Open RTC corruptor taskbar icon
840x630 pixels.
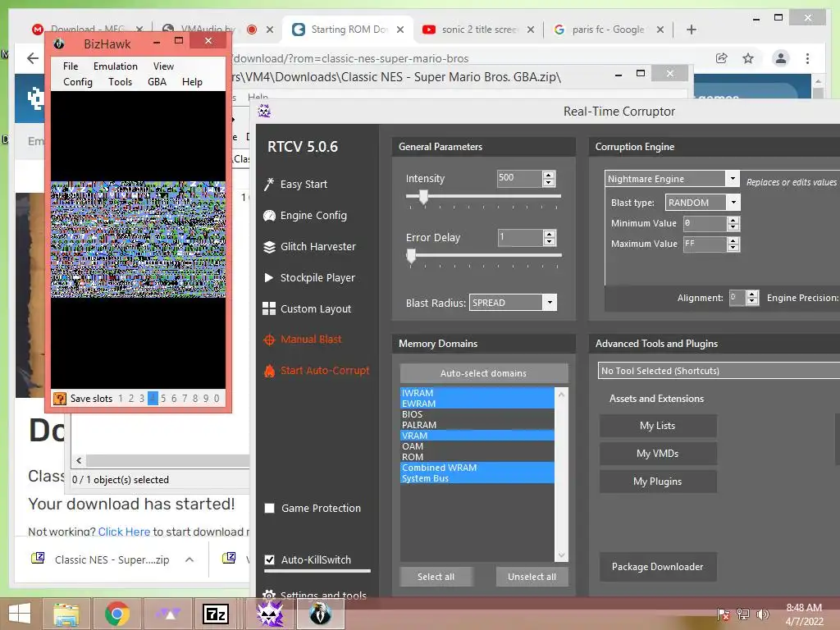270,614
